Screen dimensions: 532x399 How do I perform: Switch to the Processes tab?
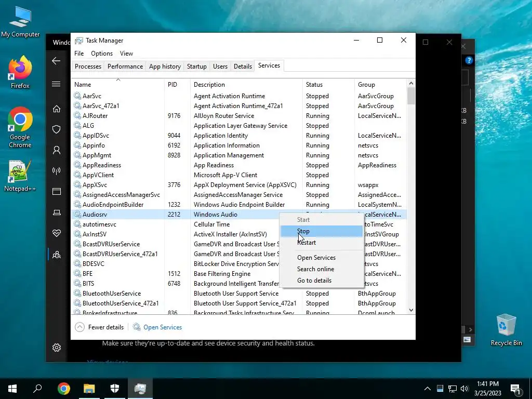[88, 66]
